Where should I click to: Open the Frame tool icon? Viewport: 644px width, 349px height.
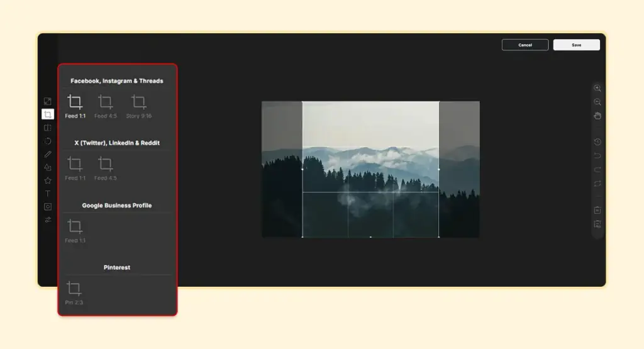click(x=48, y=207)
